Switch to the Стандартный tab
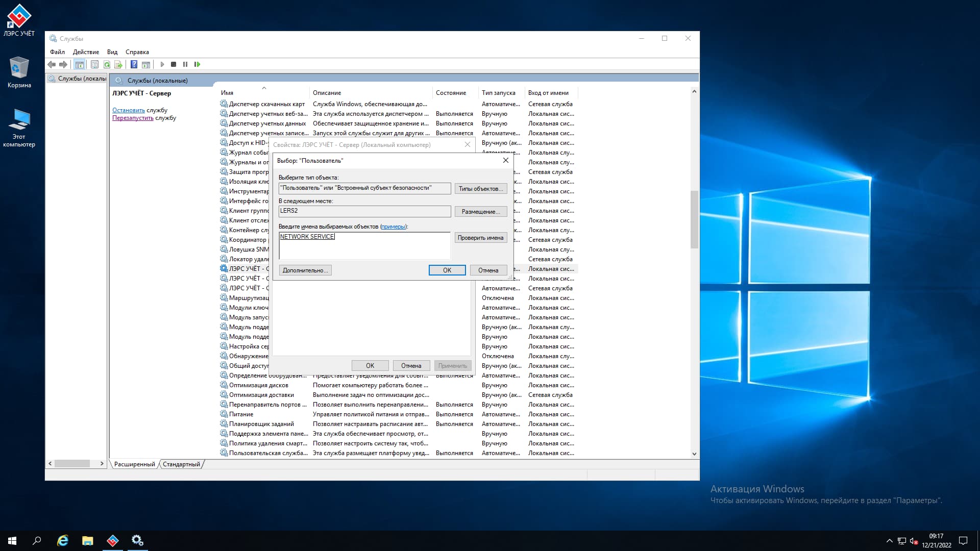 tap(181, 464)
